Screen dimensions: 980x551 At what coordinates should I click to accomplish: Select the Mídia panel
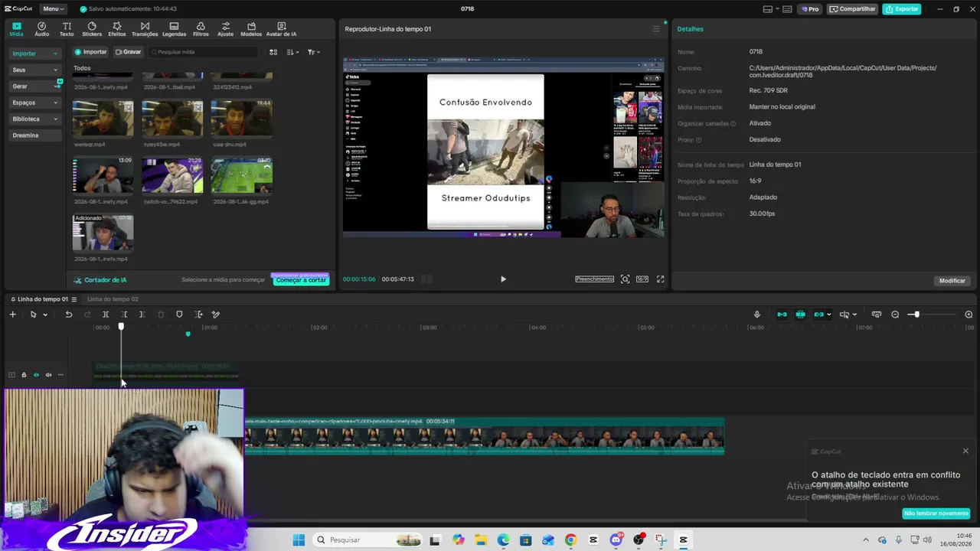tap(16, 29)
